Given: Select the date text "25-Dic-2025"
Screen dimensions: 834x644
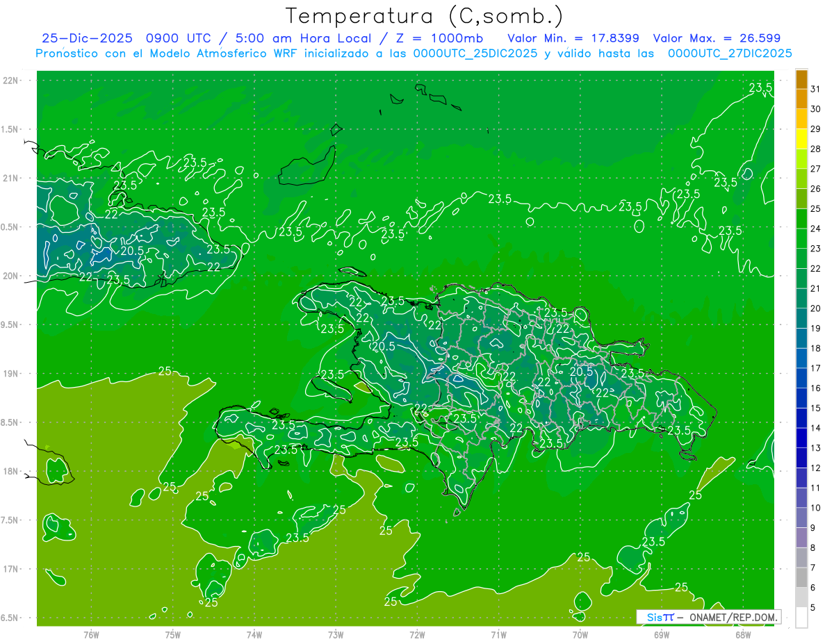Looking at the screenshot, I should [87, 38].
